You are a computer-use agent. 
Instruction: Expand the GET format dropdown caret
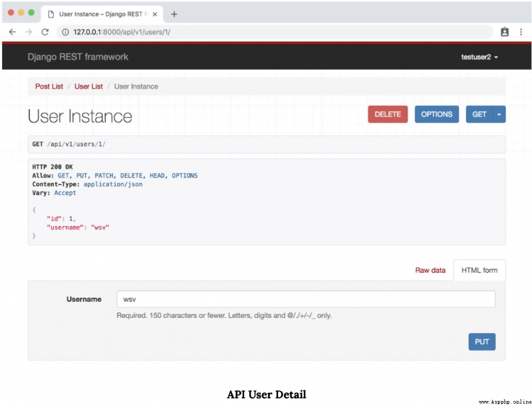pos(499,114)
